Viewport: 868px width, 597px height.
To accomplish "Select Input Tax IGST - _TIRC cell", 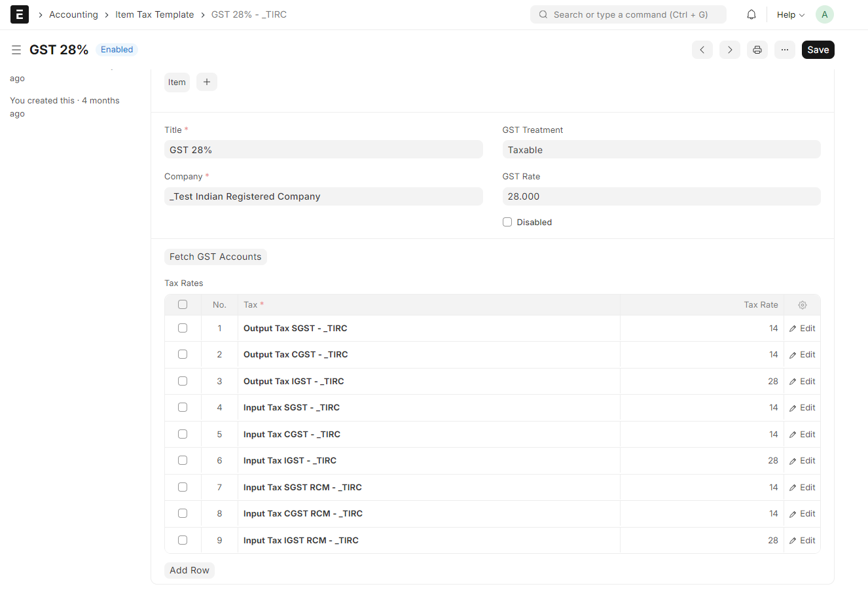I will click(x=429, y=461).
